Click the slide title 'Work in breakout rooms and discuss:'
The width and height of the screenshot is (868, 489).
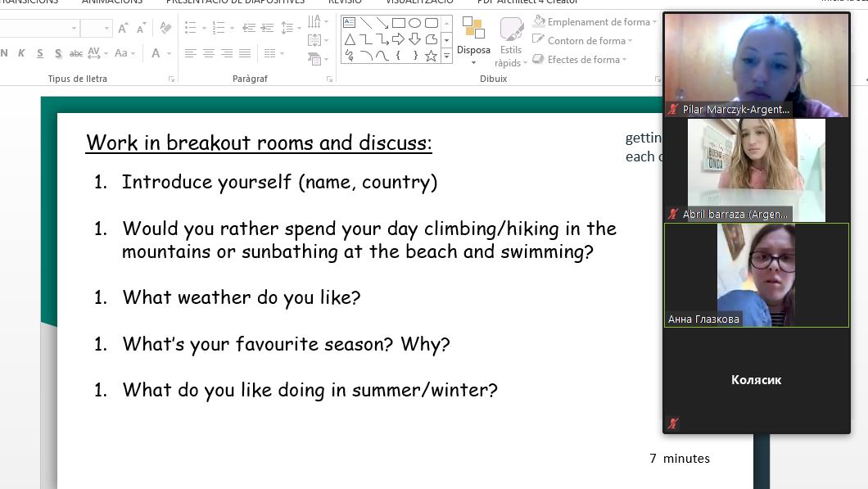click(x=259, y=143)
